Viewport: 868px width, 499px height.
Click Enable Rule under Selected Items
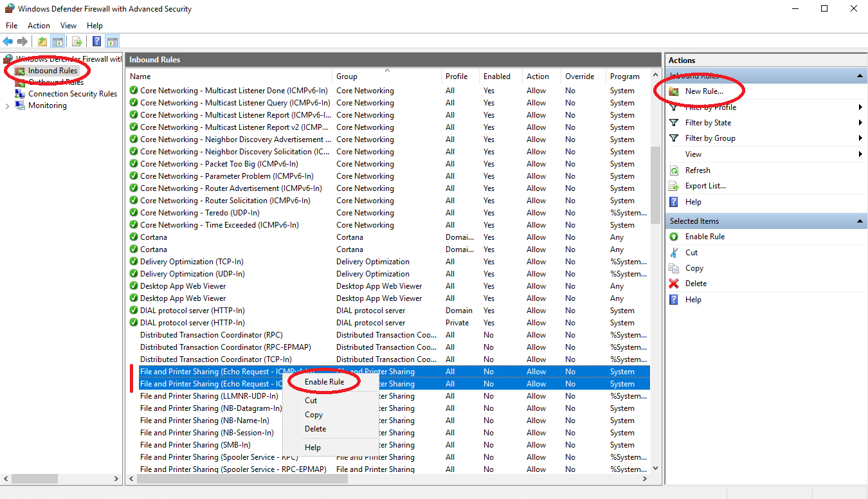click(705, 237)
